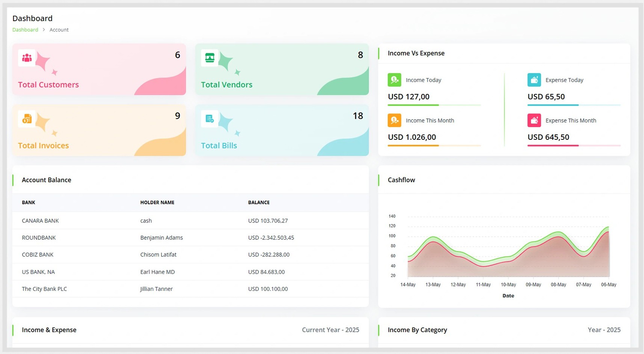The height and width of the screenshot is (354, 644).
Task: Click the Total Invoices document icon
Action: click(27, 119)
